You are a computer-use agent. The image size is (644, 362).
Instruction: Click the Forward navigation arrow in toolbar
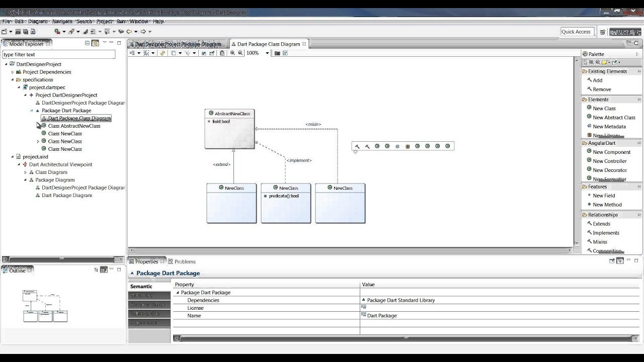tap(143, 32)
